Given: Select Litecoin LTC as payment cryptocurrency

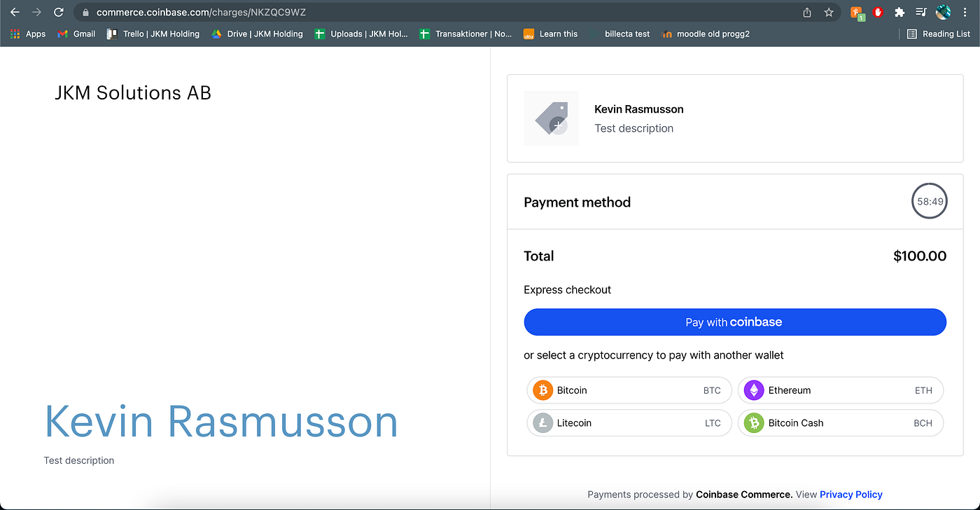Looking at the screenshot, I should tap(629, 423).
